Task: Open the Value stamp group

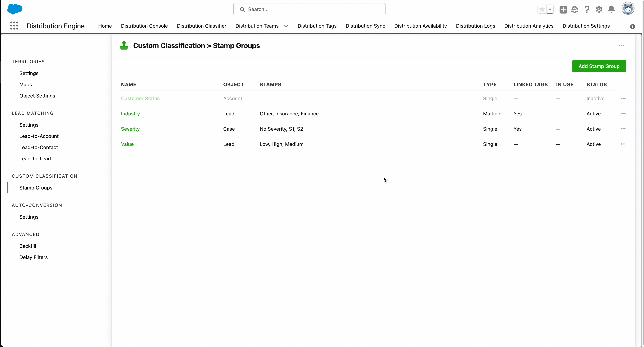Action: (127, 144)
